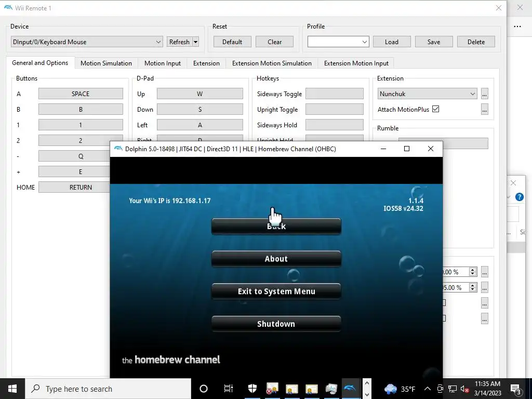Click the taskbar search box

tap(108, 389)
